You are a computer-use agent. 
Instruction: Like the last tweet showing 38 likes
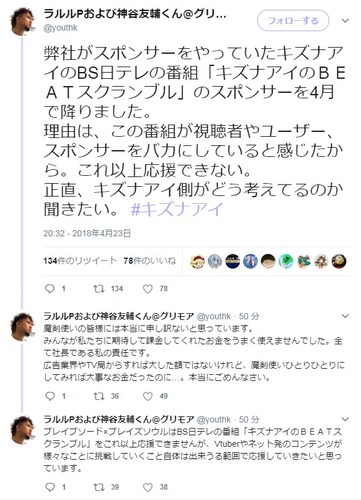(148, 487)
